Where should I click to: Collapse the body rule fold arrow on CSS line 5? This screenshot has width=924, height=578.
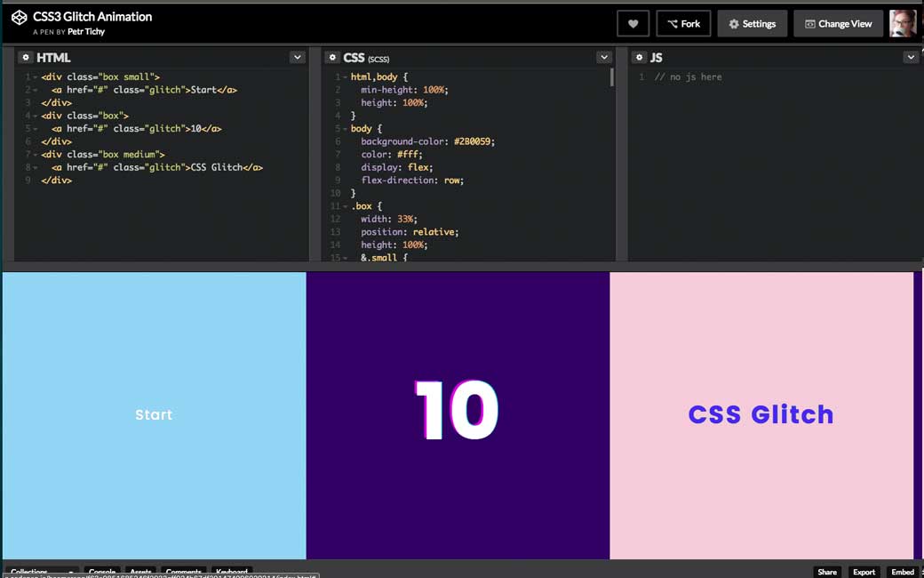click(345, 129)
